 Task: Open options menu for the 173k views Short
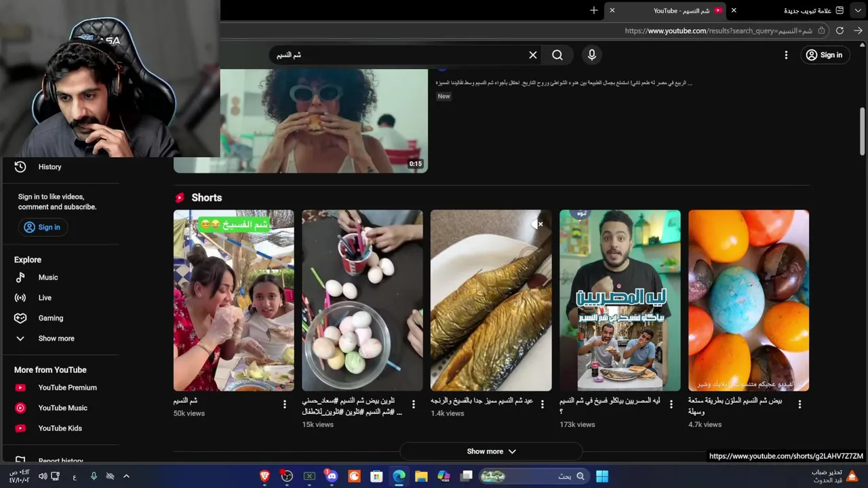coord(671,404)
